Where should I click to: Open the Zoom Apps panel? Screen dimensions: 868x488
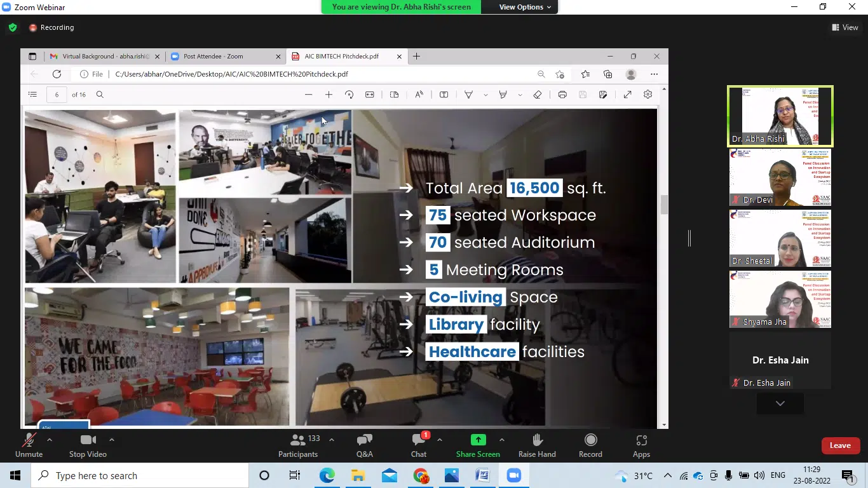[641, 445]
